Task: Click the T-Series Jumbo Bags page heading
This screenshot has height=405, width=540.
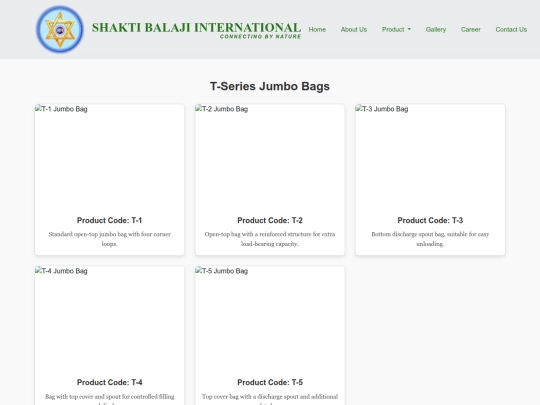Action: coord(270,86)
